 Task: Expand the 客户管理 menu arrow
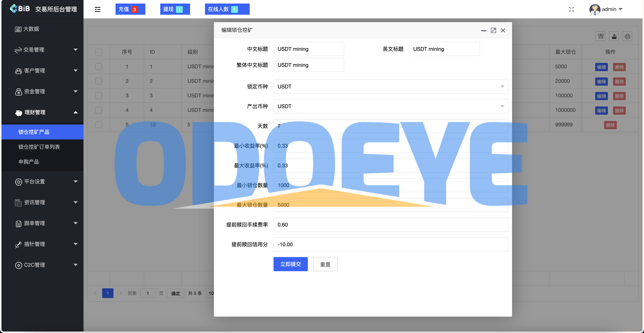coord(75,71)
